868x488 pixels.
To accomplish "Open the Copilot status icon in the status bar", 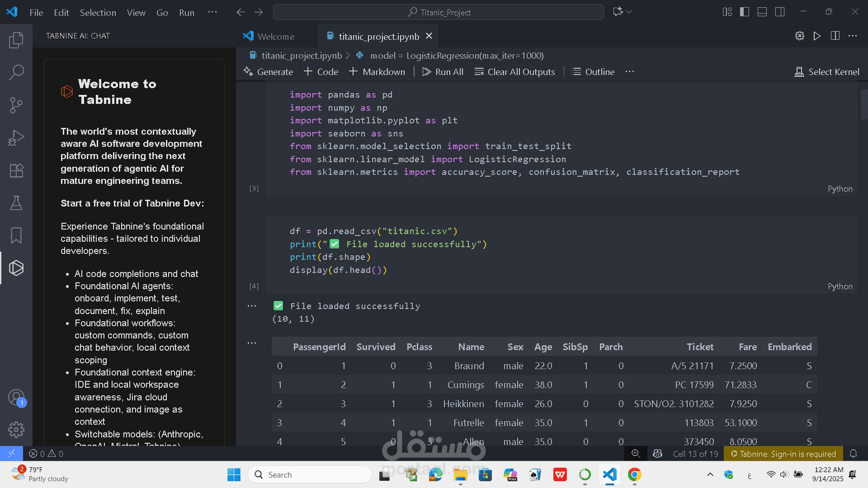I will pyautogui.click(x=658, y=454).
